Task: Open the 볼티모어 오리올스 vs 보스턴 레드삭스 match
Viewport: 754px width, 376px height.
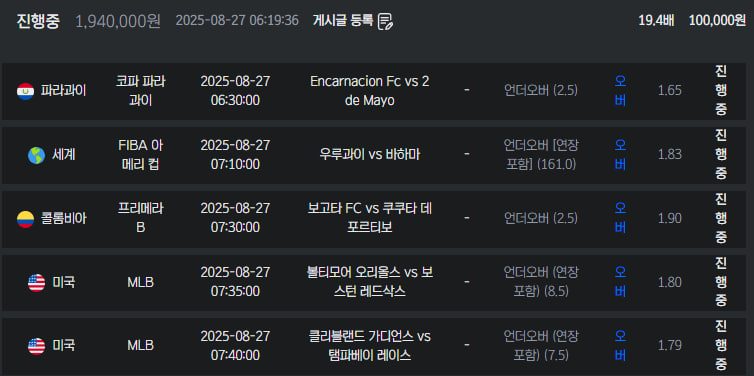Action: (x=370, y=282)
